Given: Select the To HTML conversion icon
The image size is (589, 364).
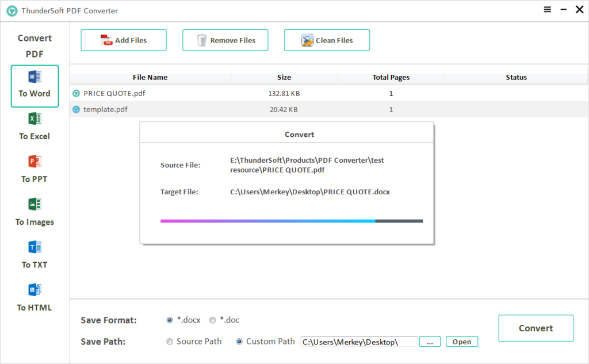Looking at the screenshot, I should click(35, 290).
